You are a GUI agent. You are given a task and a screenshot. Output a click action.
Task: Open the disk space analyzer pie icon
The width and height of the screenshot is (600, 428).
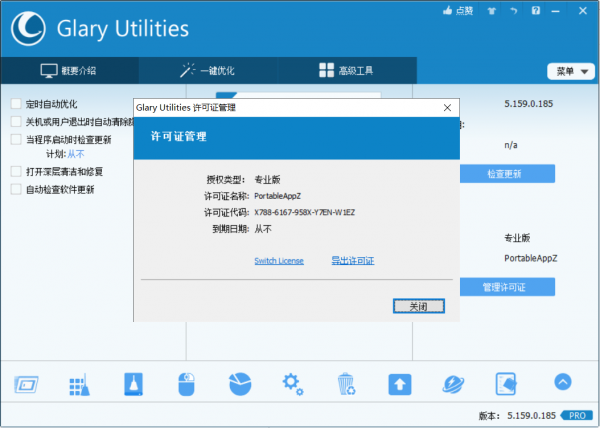240,384
